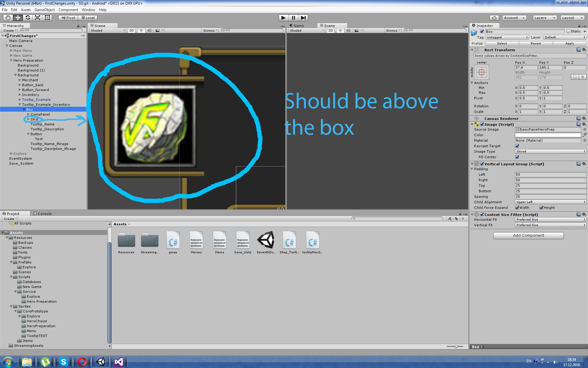588x368 pixels.
Task: Disable Content Size Fitter component checkbox
Action: tap(482, 214)
